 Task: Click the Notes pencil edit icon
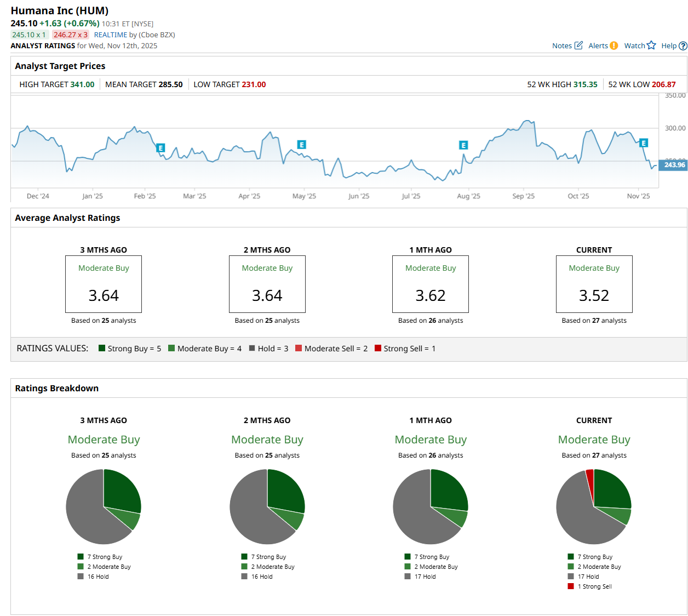(578, 45)
